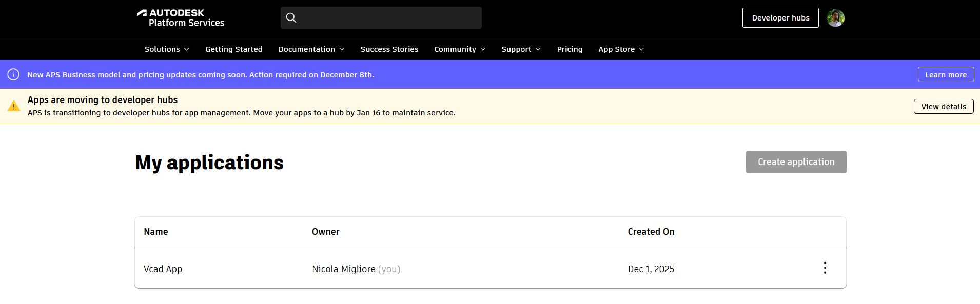Expand the Support dropdown menu
The image size is (980, 304).
[x=521, y=49]
